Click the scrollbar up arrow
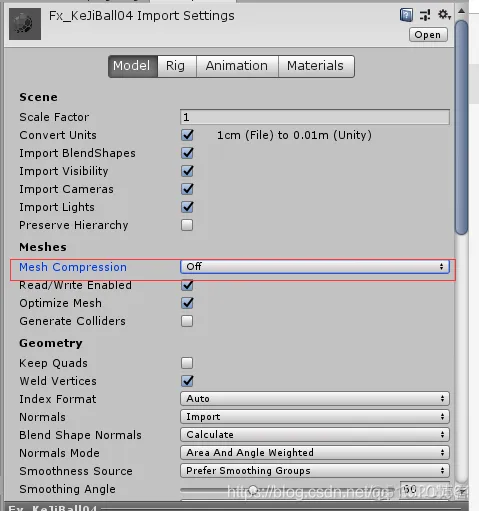Viewport: 479px width, 511px height. coord(461,11)
